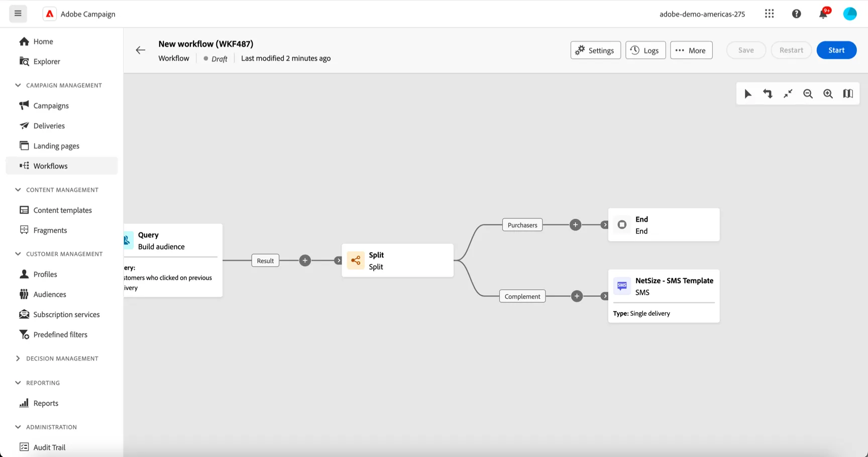The image size is (868, 457).
Task: Select the Split activity icon
Action: coord(356,260)
